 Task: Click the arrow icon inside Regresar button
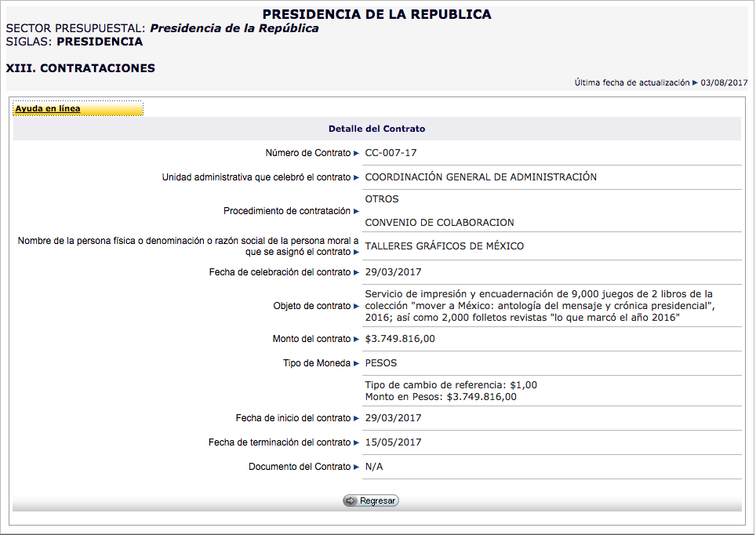click(351, 500)
